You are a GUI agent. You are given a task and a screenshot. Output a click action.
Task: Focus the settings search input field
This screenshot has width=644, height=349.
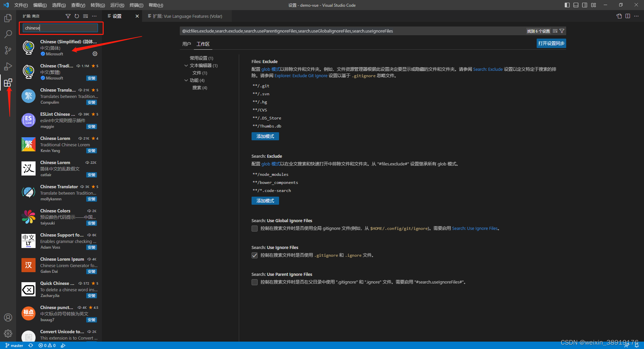pos(352,31)
